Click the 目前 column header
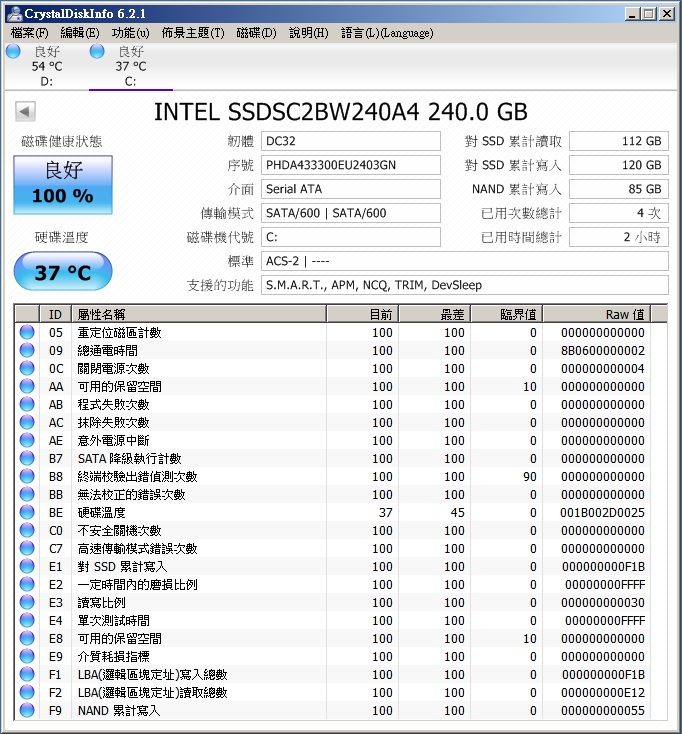Image resolution: width=682 pixels, height=734 pixels. 363,314
